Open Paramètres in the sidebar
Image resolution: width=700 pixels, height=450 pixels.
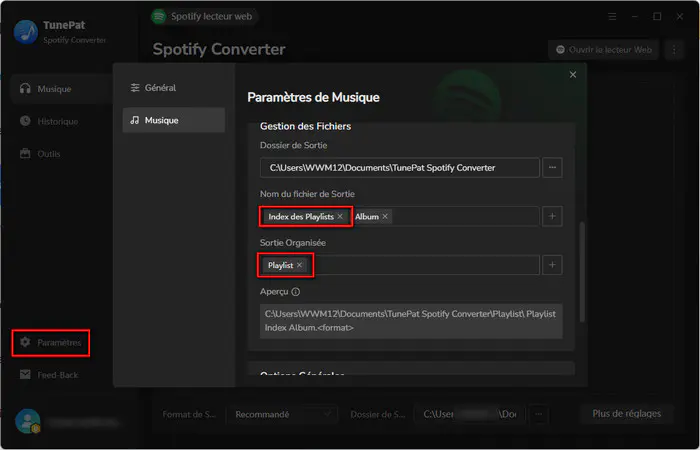point(50,343)
